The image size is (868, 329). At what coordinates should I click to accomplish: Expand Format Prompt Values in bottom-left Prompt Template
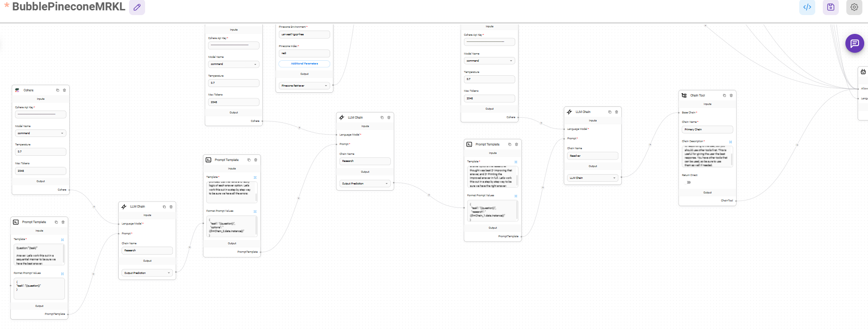[x=62, y=273]
